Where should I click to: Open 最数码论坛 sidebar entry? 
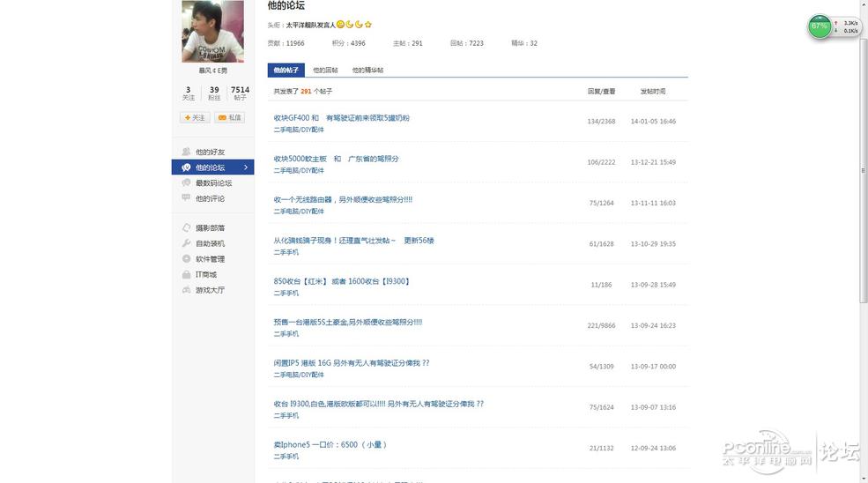(207, 182)
